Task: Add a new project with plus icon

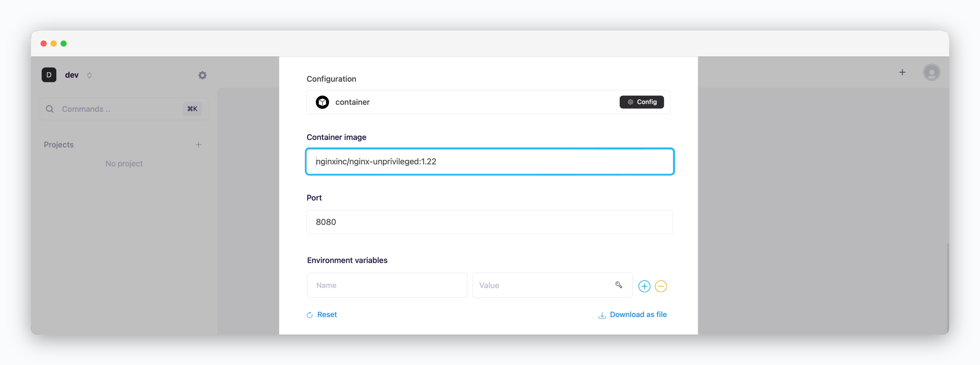Action: pos(199,144)
